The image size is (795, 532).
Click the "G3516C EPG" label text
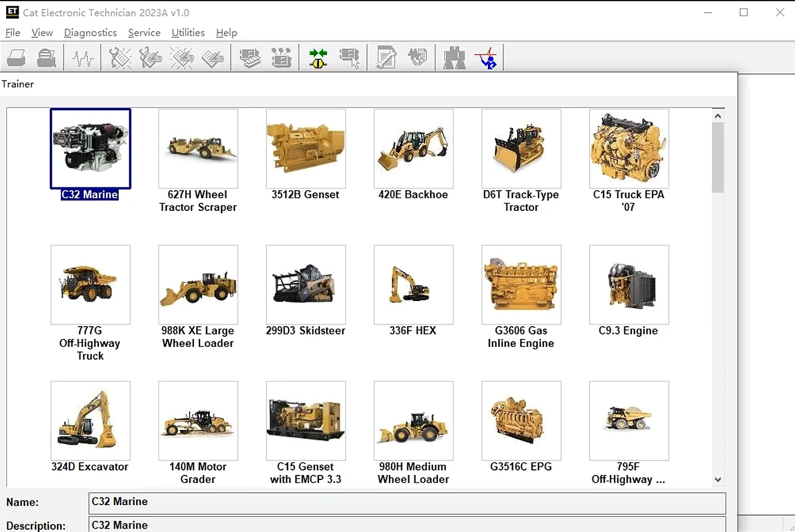click(521, 467)
